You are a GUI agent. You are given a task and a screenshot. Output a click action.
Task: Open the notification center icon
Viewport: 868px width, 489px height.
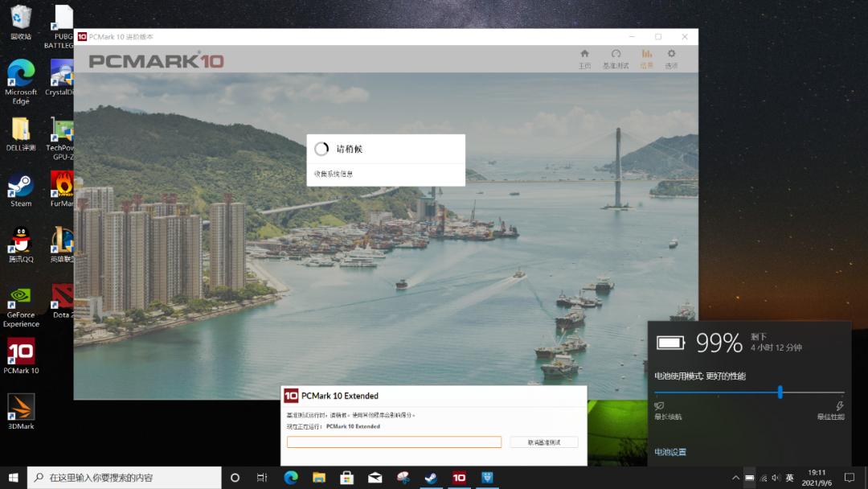click(850, 478)
